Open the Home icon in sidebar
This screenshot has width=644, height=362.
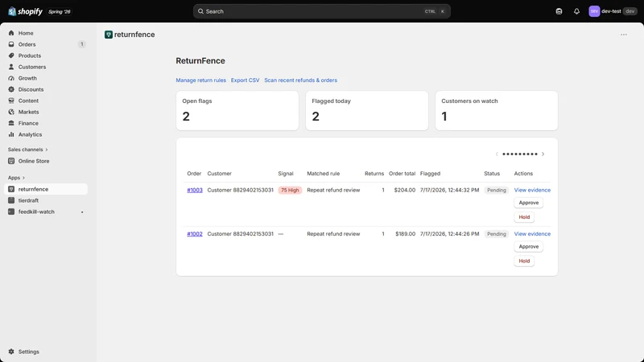11,33
